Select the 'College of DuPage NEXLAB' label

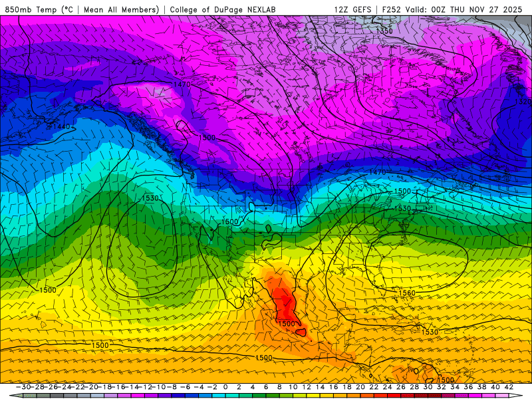point(223,9)
